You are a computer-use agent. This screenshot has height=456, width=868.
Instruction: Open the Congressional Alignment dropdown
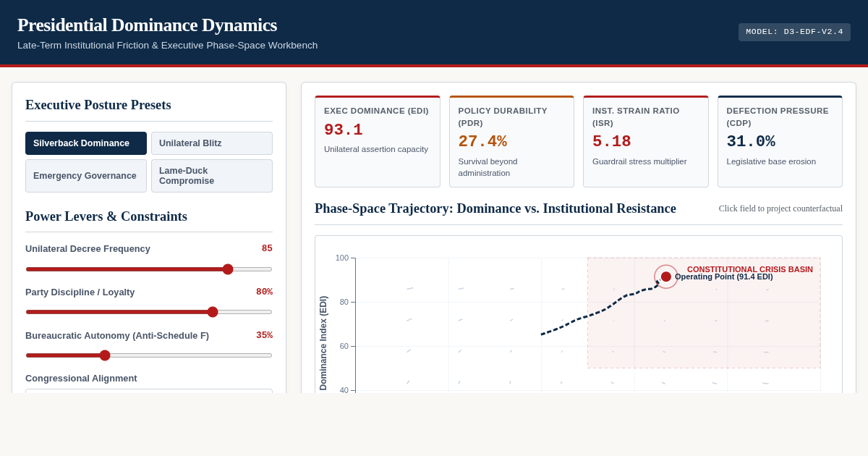click(149, 391)
